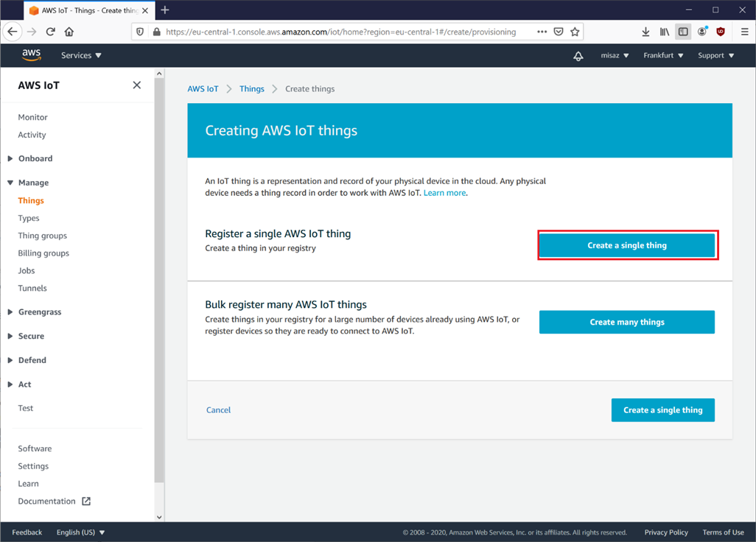Open Software in the sidebar
Screen dimensions: 756x542
[35, 448]
